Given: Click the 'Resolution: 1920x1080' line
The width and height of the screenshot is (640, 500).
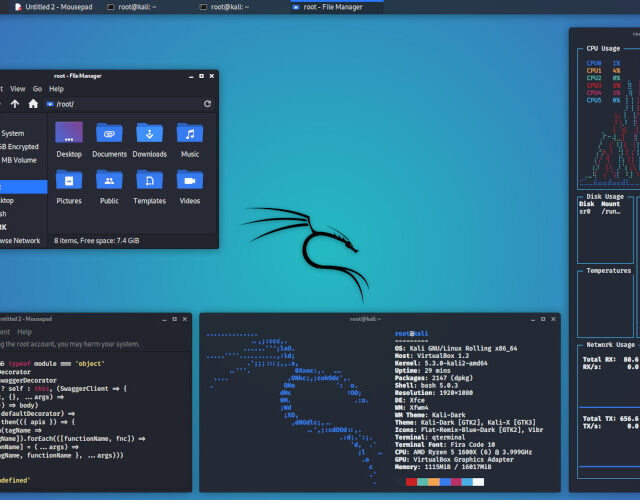Looking at the screenshot, I should click(433, 393).
